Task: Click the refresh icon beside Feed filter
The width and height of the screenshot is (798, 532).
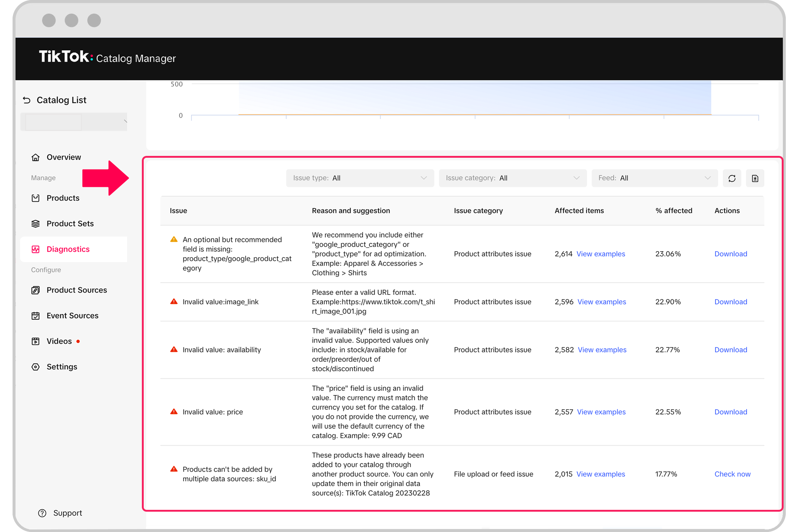Action: (732, 178)
